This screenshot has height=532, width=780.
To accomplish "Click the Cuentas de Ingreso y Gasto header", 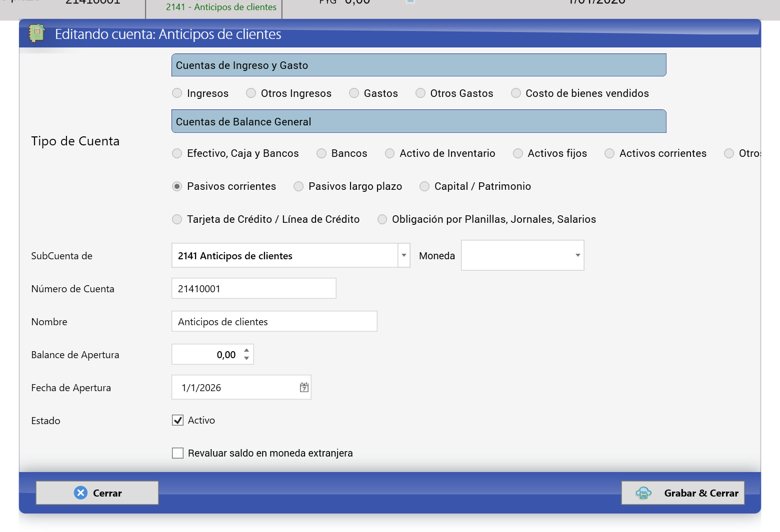I will [x=419, y=65].
